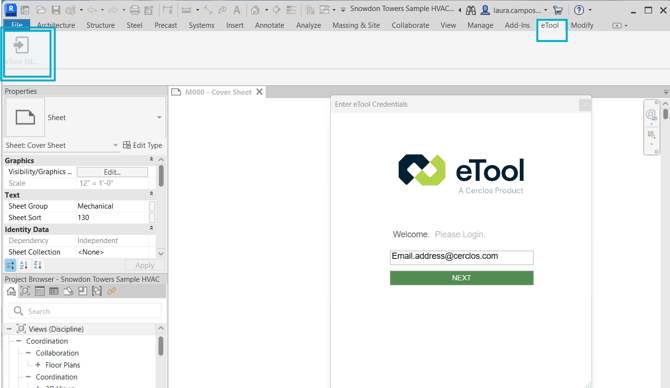
Task: Switch to the Add-Ins ribbon tab
Action: click(x=517, y=25)
